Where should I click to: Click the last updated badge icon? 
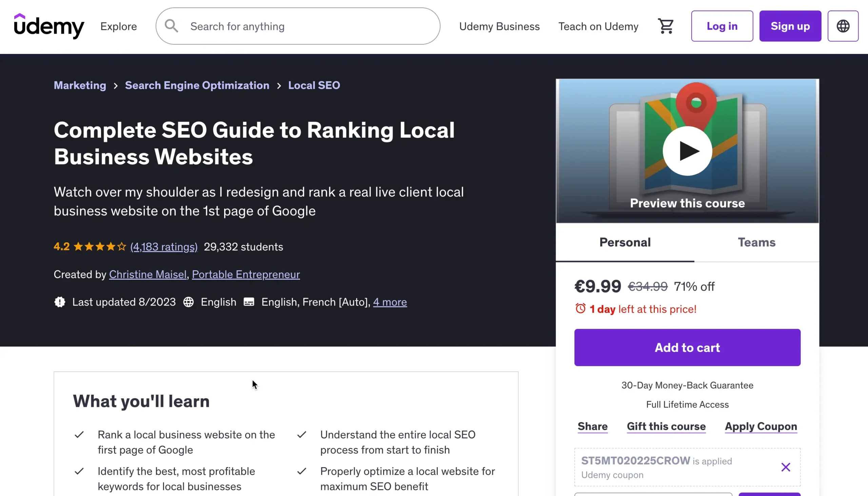60,302
